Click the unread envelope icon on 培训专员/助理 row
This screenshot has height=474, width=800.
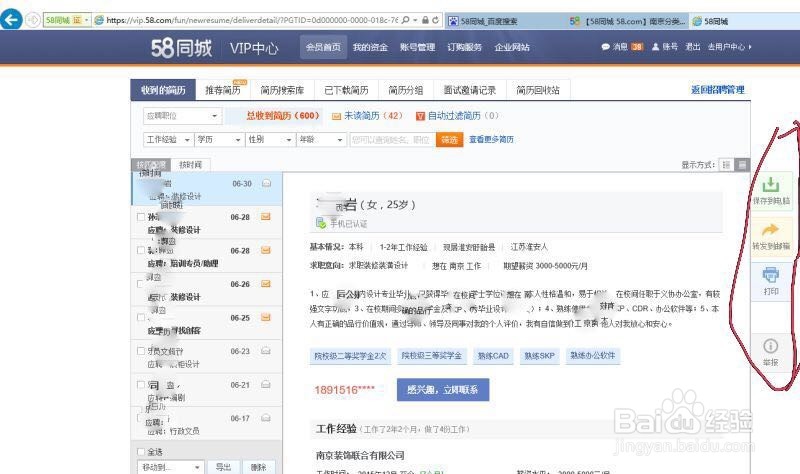pos(266,250)
